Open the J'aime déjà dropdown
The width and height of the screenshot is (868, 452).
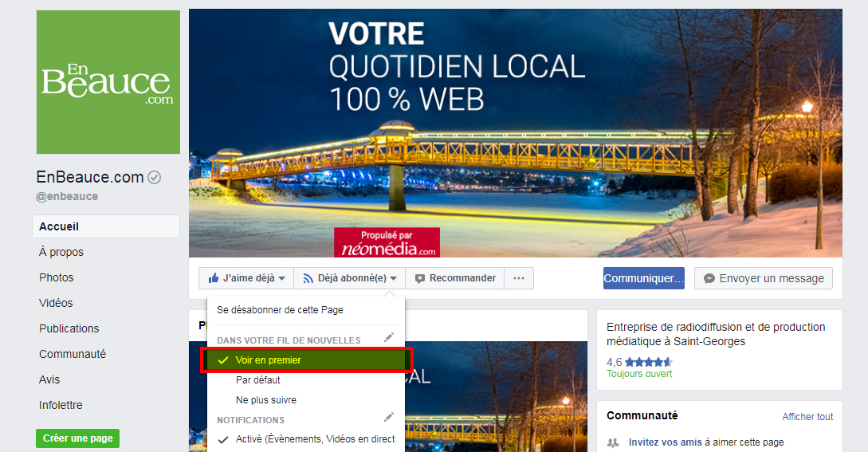point(246,278)
